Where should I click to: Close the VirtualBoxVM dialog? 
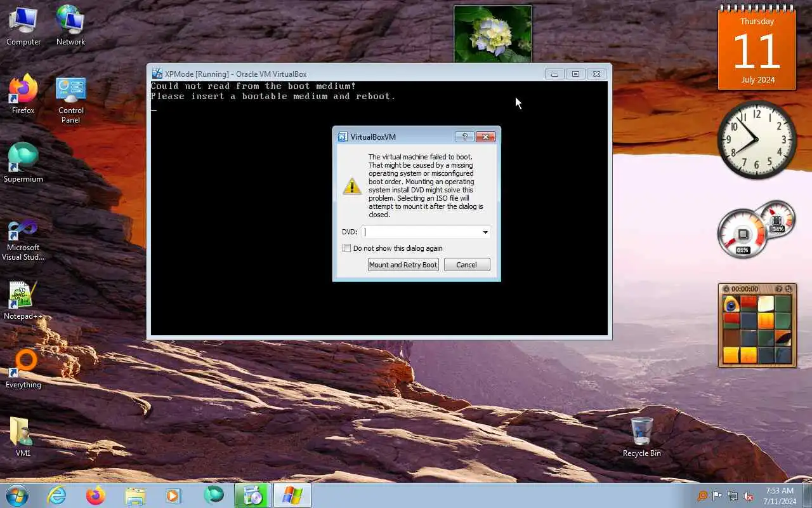[x=485, y=137]
